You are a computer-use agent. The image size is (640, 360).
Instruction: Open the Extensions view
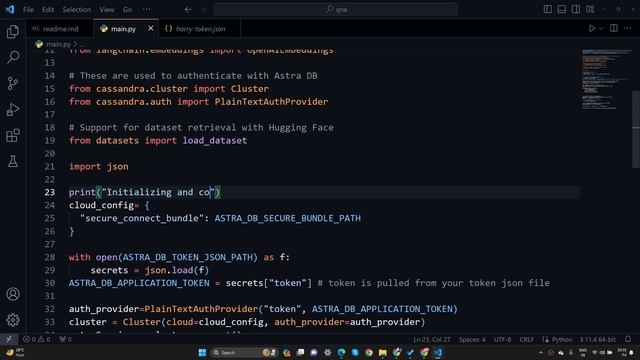click(13, 136)
